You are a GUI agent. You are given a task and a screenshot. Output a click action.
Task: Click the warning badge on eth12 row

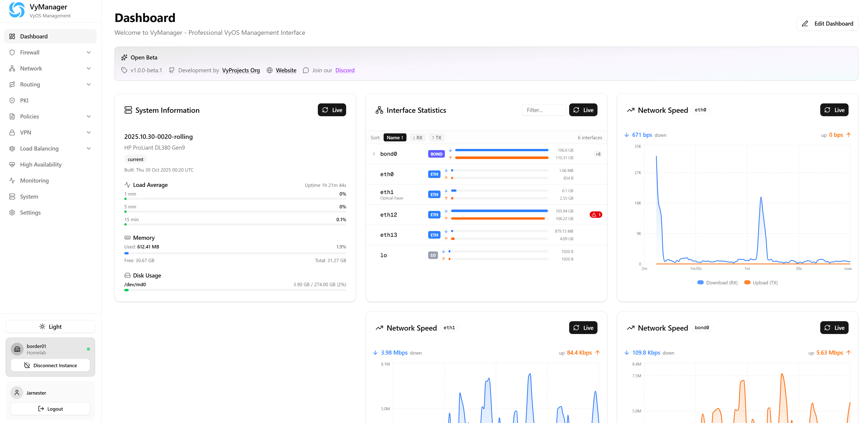click(596, 215)
